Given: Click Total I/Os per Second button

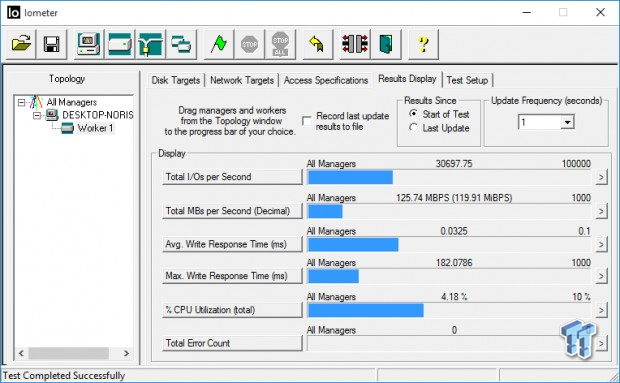Looking at the screenshot, I should (232, 177).
